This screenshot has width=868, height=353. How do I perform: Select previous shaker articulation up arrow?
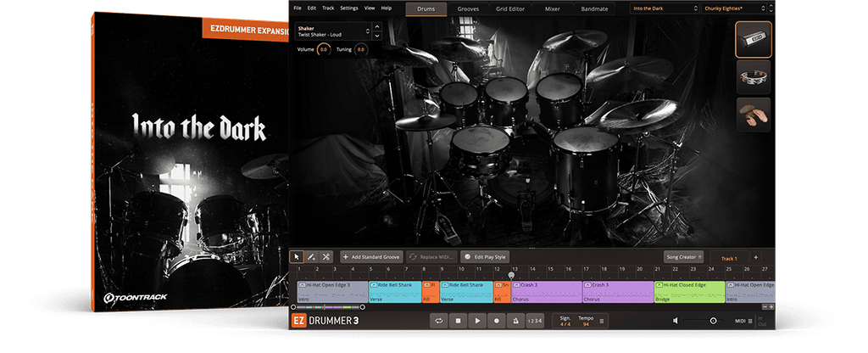coord(377,26)
